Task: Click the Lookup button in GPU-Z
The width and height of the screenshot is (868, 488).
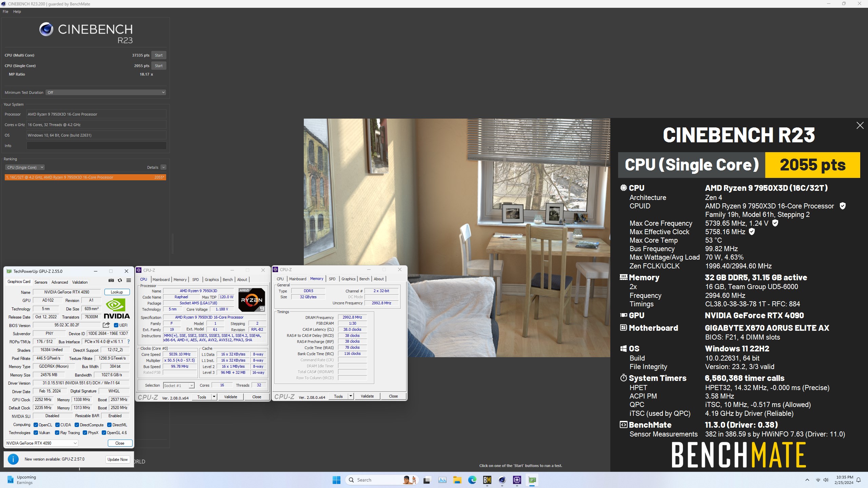Action: (117, 292)
